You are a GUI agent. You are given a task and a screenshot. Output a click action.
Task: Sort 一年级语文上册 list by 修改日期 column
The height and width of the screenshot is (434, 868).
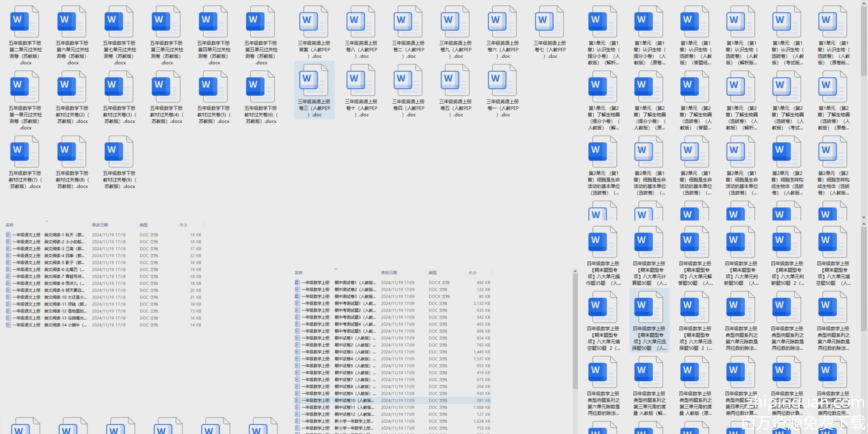tap(100, 225)
